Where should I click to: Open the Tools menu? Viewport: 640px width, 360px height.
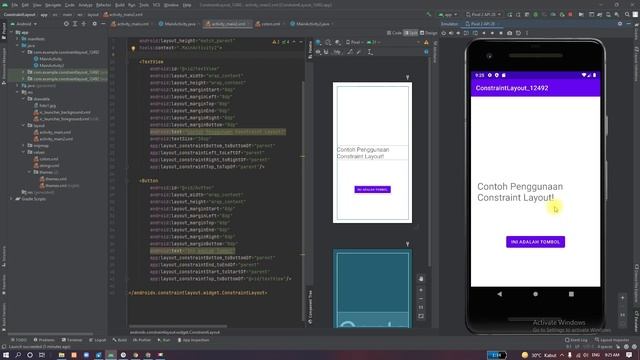[144, 5]
